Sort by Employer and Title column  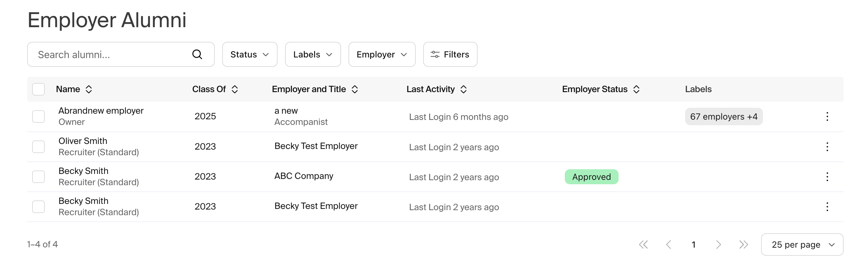(x=354, y=89)
